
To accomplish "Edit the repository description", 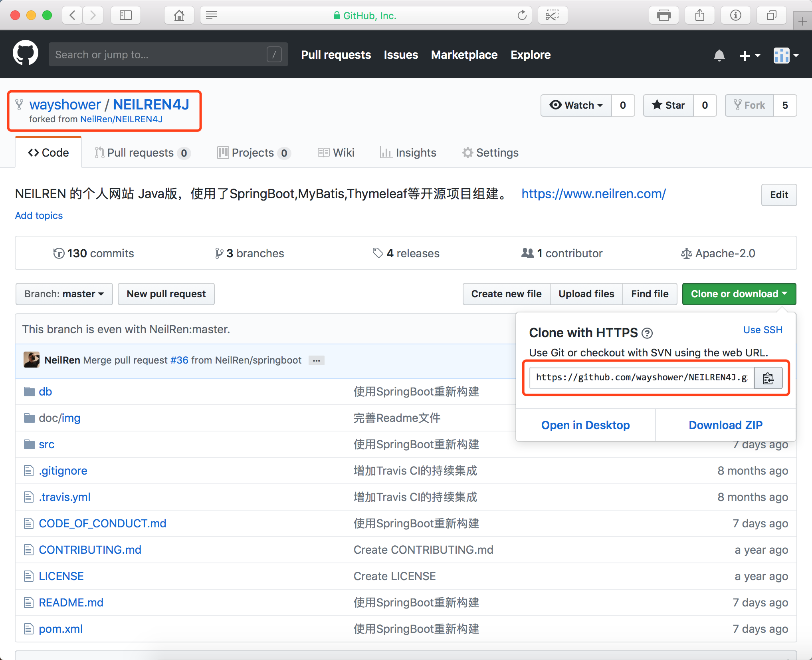I will (779, 195).
